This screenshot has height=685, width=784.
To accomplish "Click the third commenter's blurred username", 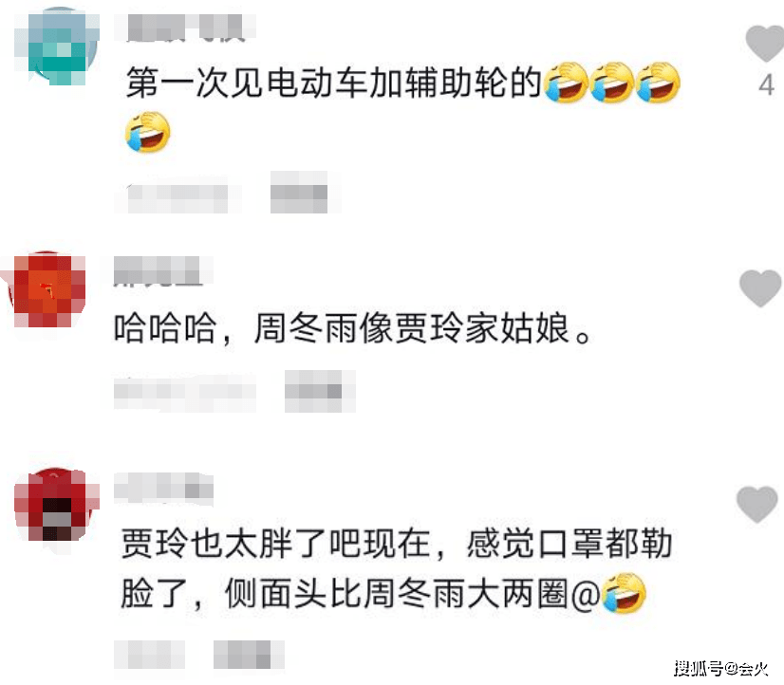I will point(164,487).
